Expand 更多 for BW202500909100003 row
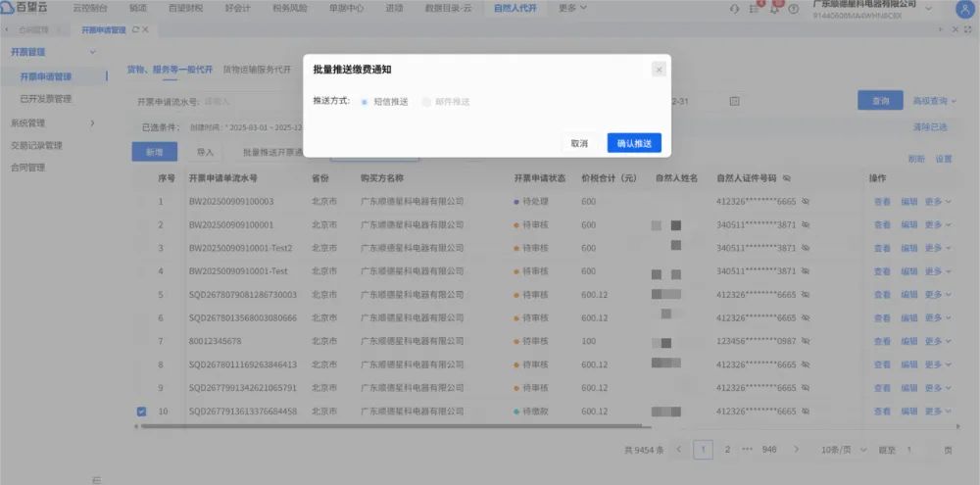Viewport: 980px width, 485px height. (938, 201)
